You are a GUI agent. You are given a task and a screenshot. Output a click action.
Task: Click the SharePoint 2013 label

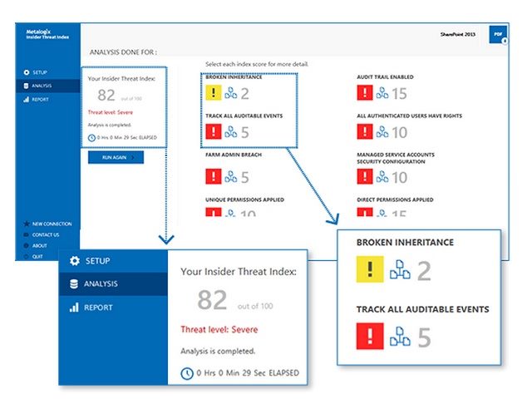coord(458,34)
